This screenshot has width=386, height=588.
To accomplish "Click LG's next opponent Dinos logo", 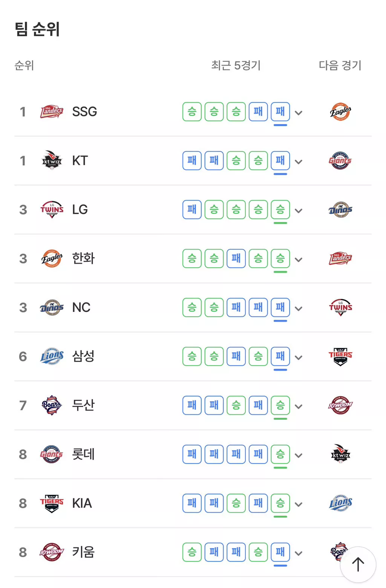I will point(340,209).
